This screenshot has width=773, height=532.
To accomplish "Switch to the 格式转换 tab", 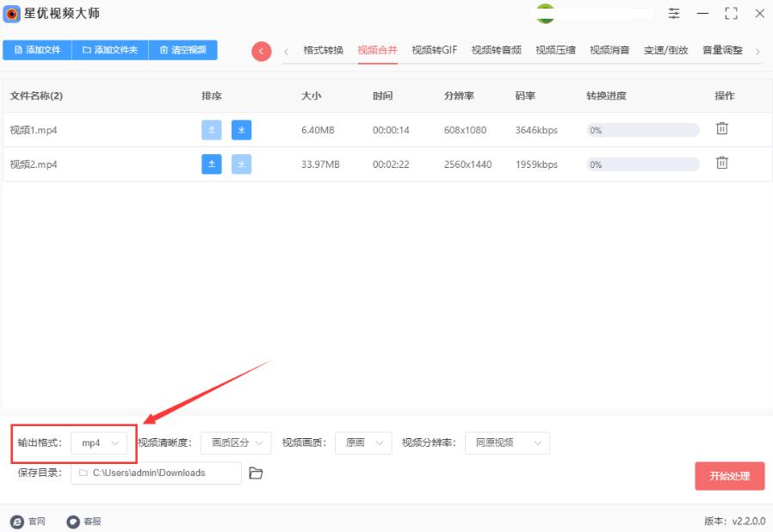I will point(319,49).
